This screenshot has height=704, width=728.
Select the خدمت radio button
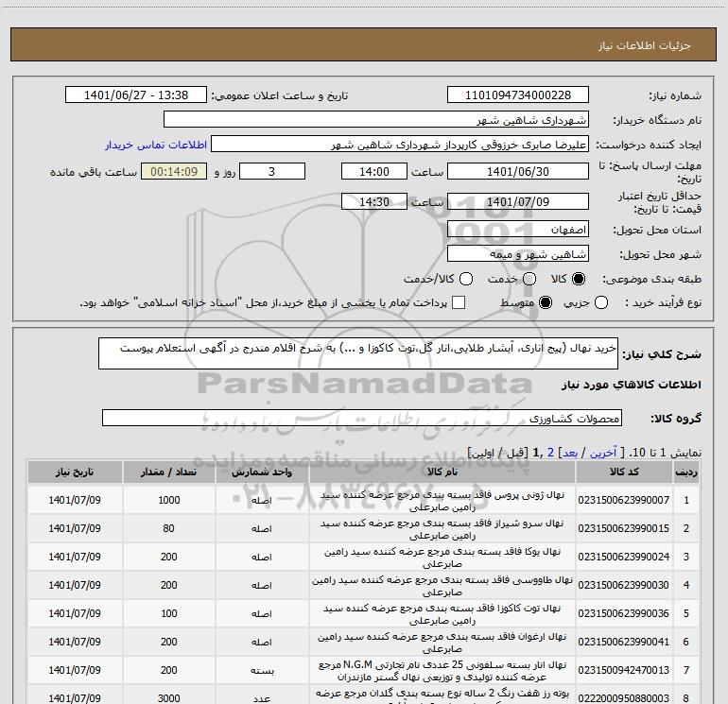(x=529, y=279)
